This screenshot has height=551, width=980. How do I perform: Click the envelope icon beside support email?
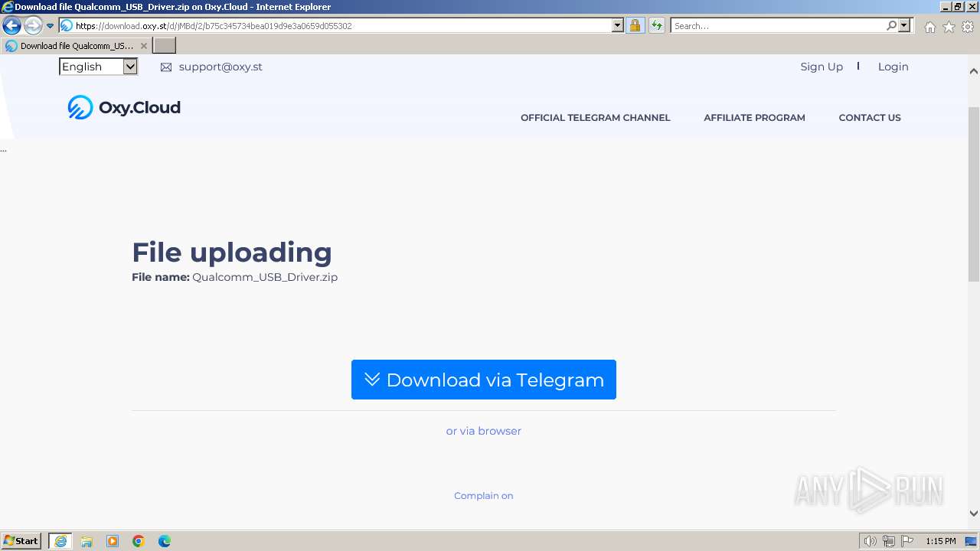[166, 67]
